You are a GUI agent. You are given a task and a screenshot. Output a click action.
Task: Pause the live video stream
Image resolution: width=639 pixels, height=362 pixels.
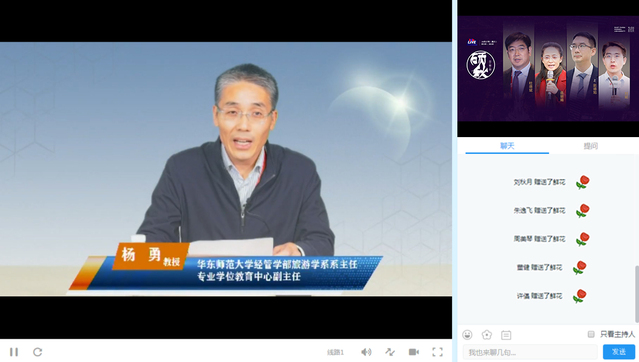14,352
